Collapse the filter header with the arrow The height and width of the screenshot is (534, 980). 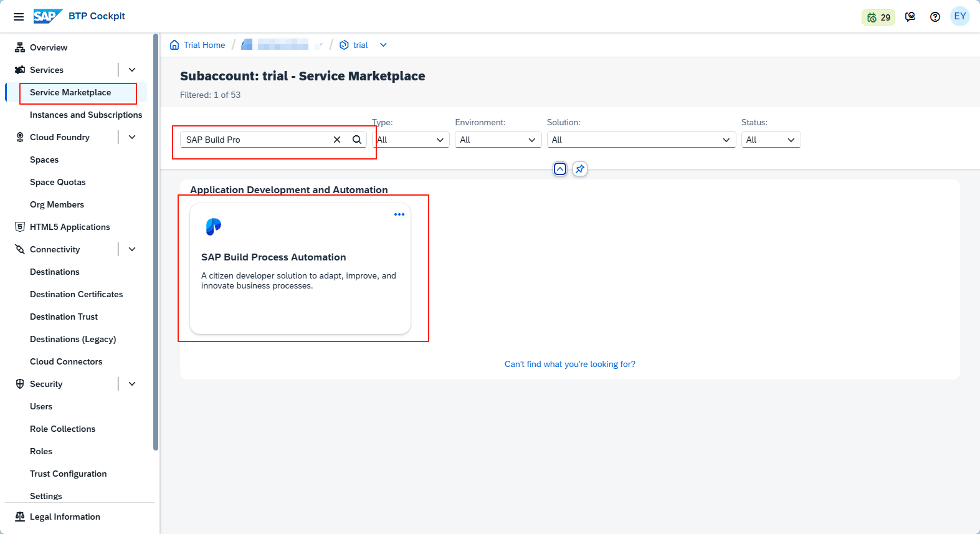(x=560, y=169)
